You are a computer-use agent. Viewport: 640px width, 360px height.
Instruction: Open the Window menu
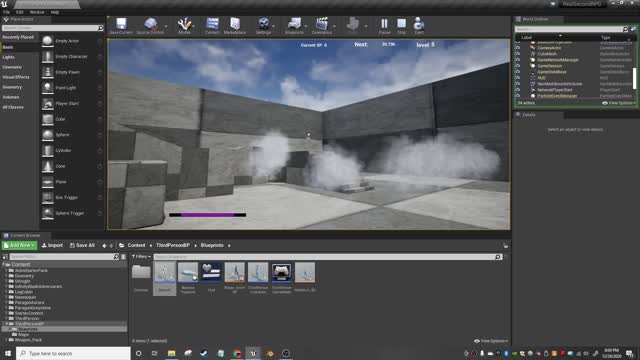point(37,12)
